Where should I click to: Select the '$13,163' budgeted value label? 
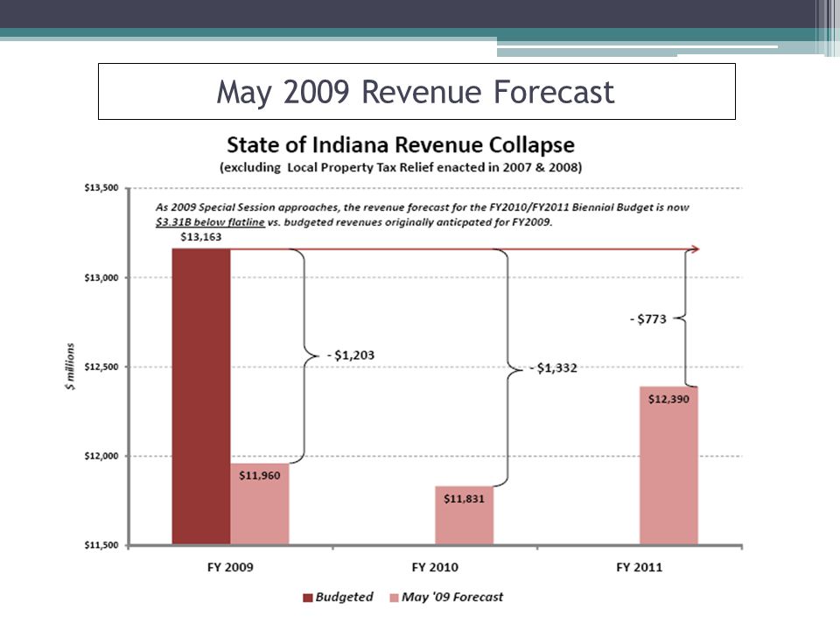pos(201,237)
